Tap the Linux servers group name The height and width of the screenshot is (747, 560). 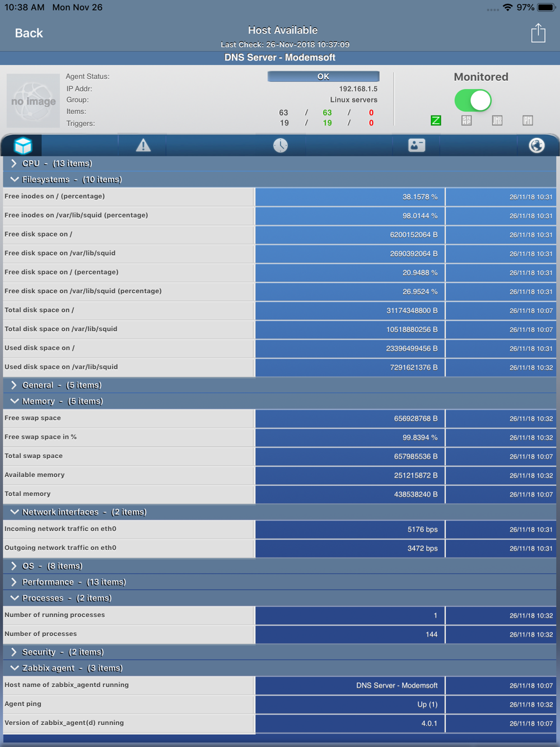(353, 100)
